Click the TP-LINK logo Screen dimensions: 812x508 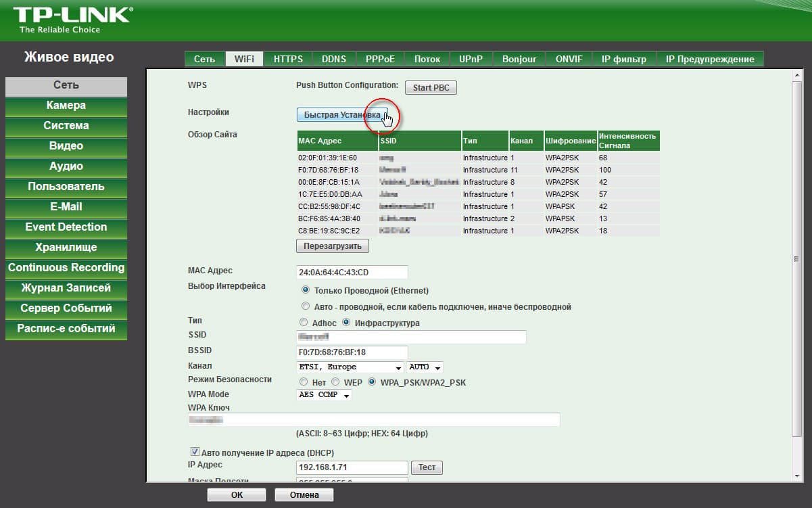[71, 20]
